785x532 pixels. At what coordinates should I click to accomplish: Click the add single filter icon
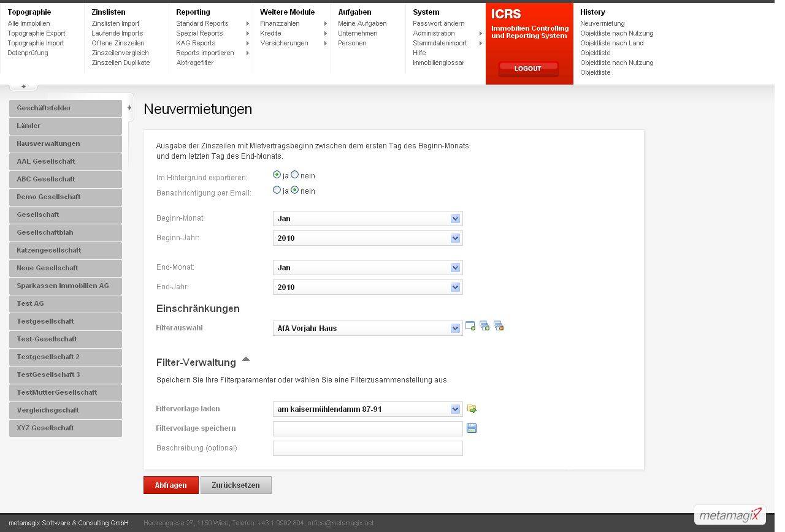coord(470,326)
